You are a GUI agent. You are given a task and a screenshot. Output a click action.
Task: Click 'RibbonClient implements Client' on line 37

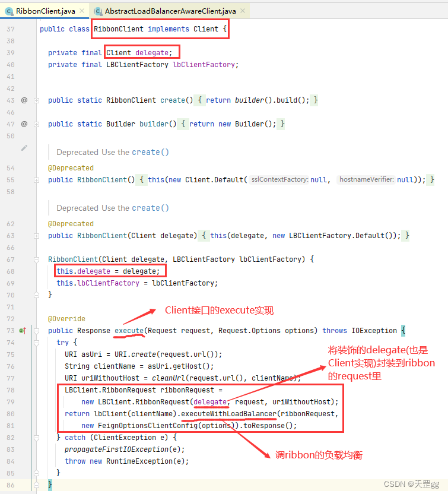(x=156, y=29)
